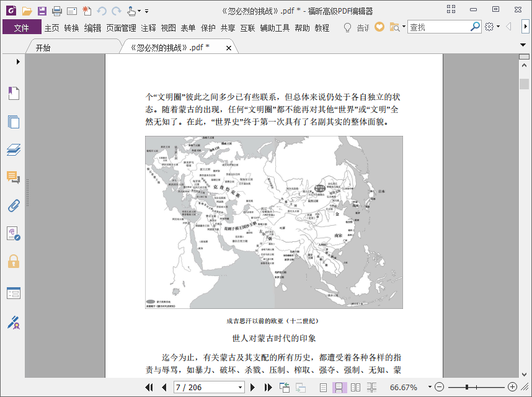The width and height of the screenshot is (532, 397).
Task: Open the form fields panel
Action: [14, 293]
